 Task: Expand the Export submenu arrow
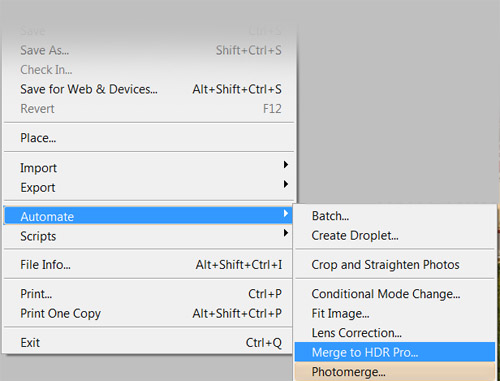[285, 184]
